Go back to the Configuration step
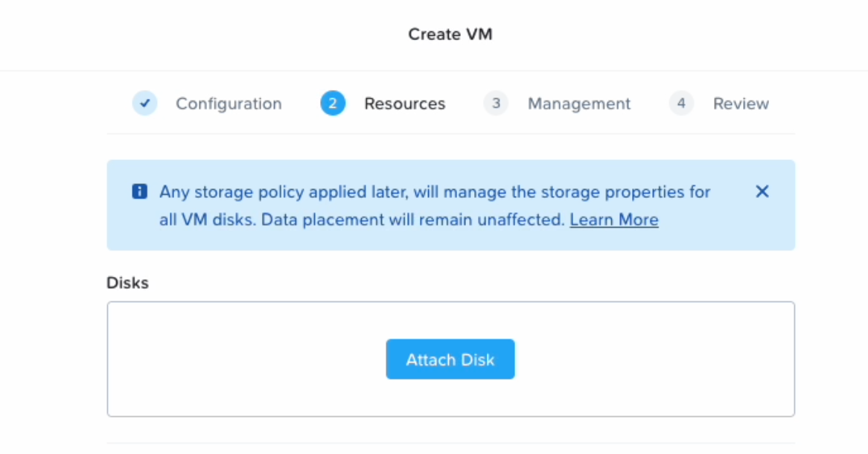This screenshot has height=454, width=868. pos(228,103)
